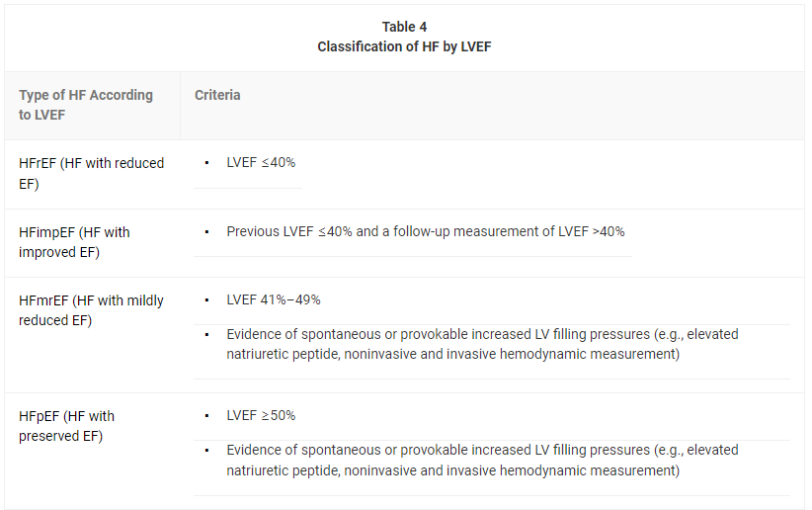Click the HFpEF filling pressures evidence text
This screenshot has width=812, height=510.
coord(482,461)
